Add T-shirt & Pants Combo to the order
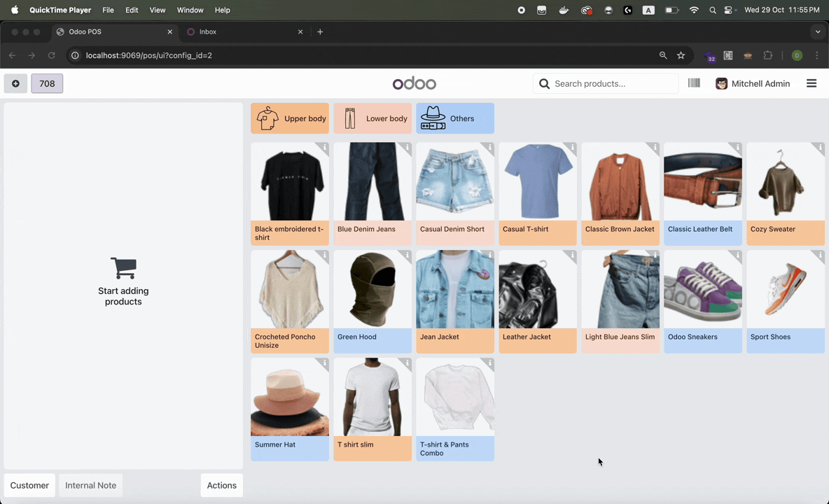 coord(455,409)
